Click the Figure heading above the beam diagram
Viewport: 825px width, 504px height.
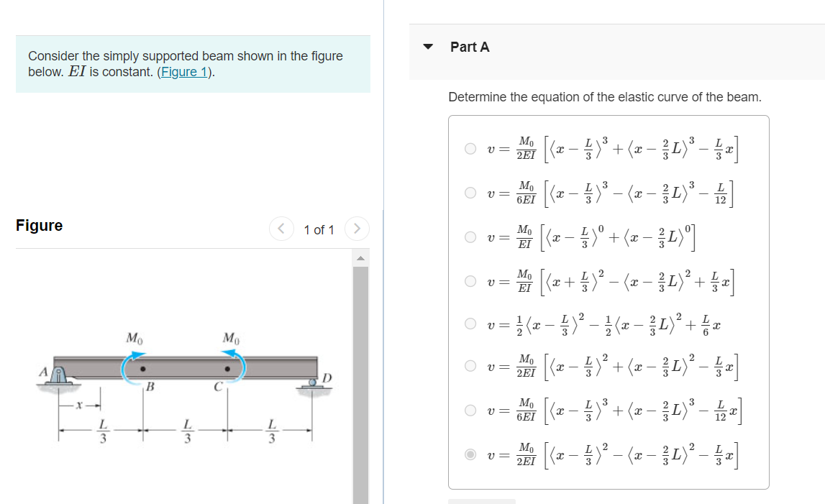[x=39, y=225]
